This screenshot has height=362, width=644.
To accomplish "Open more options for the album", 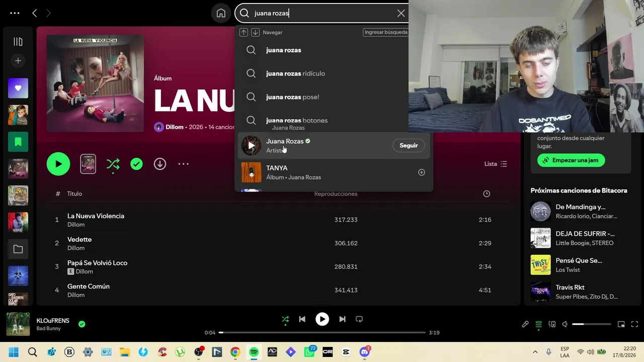I will tap(183, 164).
